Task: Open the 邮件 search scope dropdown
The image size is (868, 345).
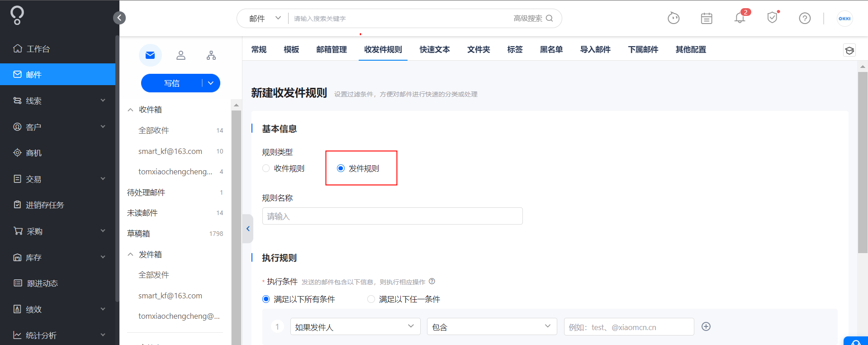Action: (x=265, y=18)
